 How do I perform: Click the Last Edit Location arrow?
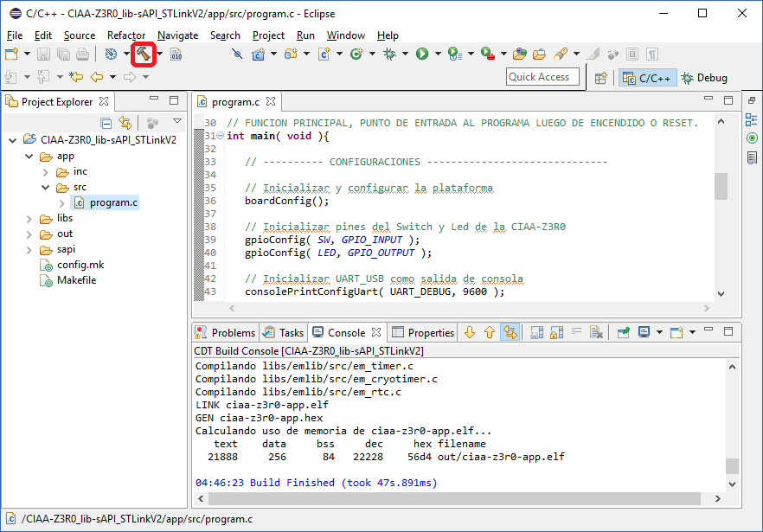(76, 77)
